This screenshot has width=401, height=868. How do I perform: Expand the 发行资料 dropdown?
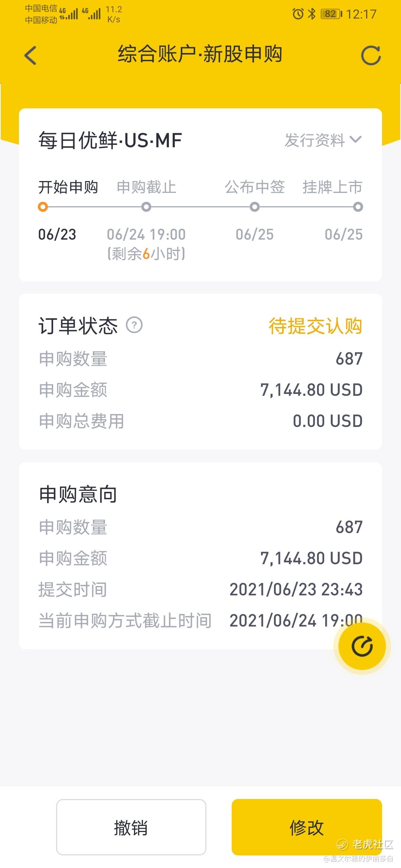(315, 140)
